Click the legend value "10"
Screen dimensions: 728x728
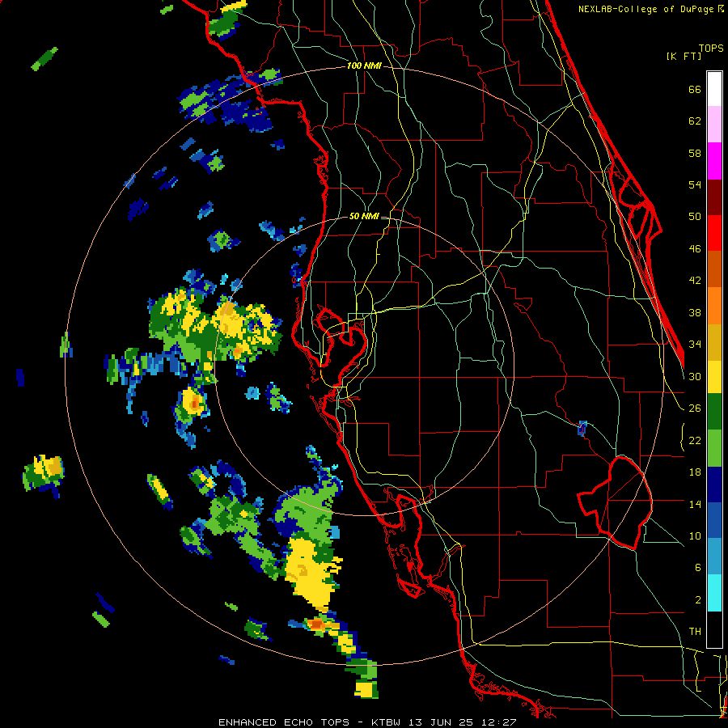(x=695, y=536)
